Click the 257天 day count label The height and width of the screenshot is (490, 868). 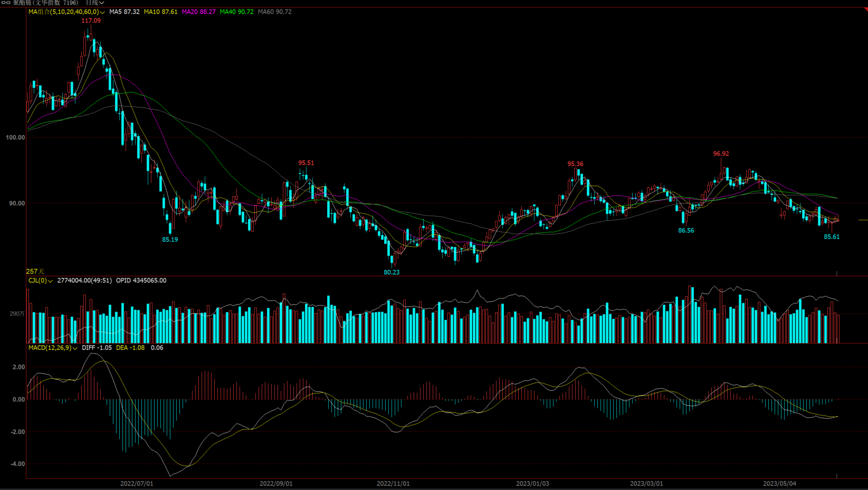[x=35, y=271]
